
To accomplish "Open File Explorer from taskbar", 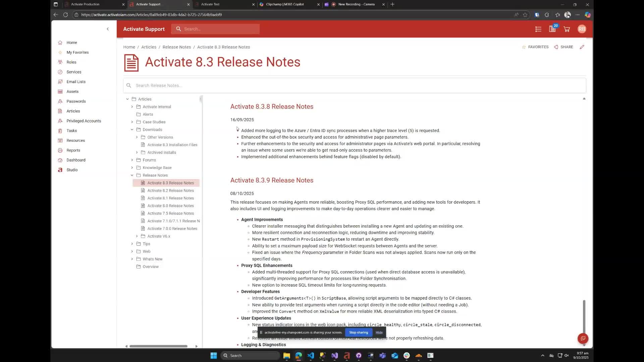I will 286,356.
